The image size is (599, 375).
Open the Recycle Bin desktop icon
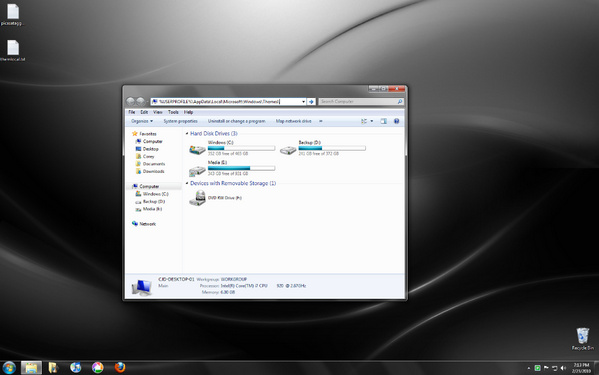point(583,339)
